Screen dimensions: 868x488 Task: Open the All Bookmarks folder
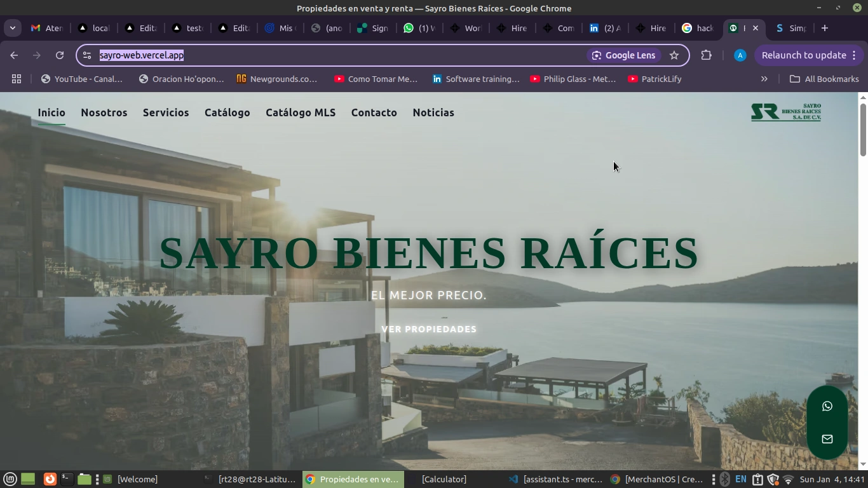coord(824,79)
